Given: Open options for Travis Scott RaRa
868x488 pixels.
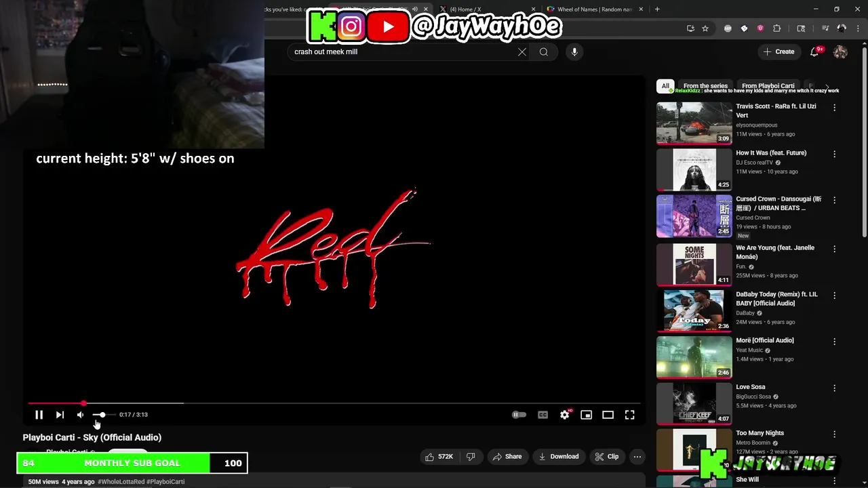Looking at the screenshot, I should point(834,107).
